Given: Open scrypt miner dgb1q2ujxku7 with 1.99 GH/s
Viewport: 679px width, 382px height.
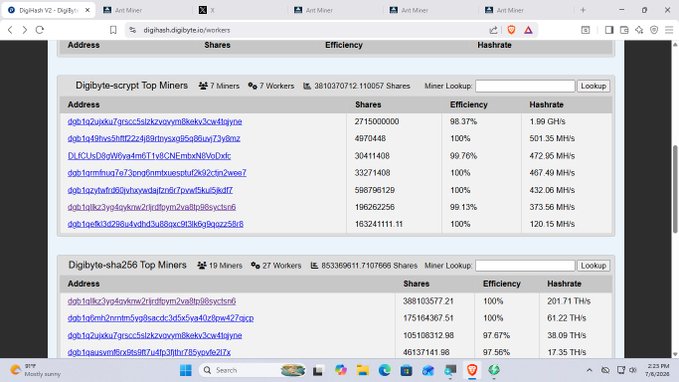Looking at the screenshot, I should click(x=155, y=122).
